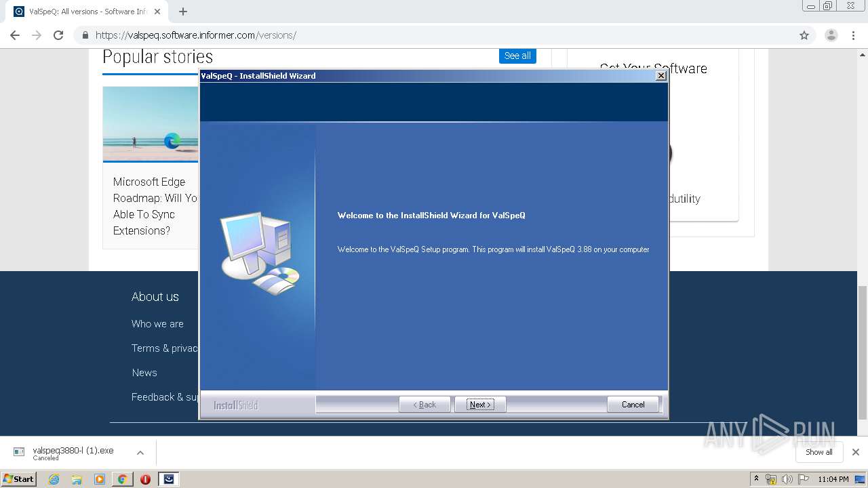Open the Feedback & support link
The width and height of the screenshot is (868, 488).
tap(165, 397)
